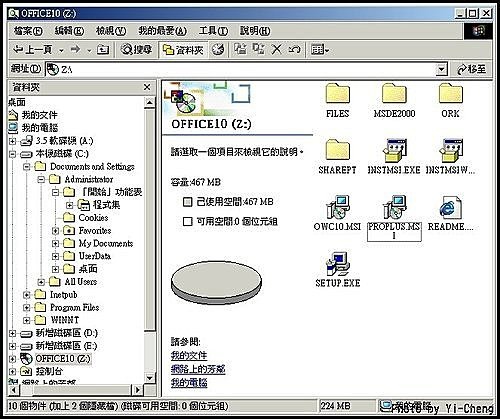The width and height of the screenshot is (500, 419).
Task: Click the 已使用空間 color legend box
Action: click(188, 202)
